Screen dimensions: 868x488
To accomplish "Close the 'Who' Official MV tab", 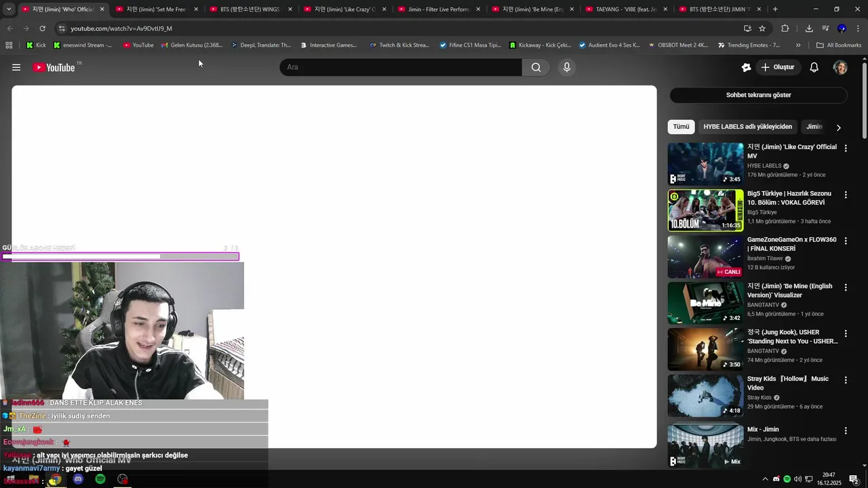I will [102, 9].
